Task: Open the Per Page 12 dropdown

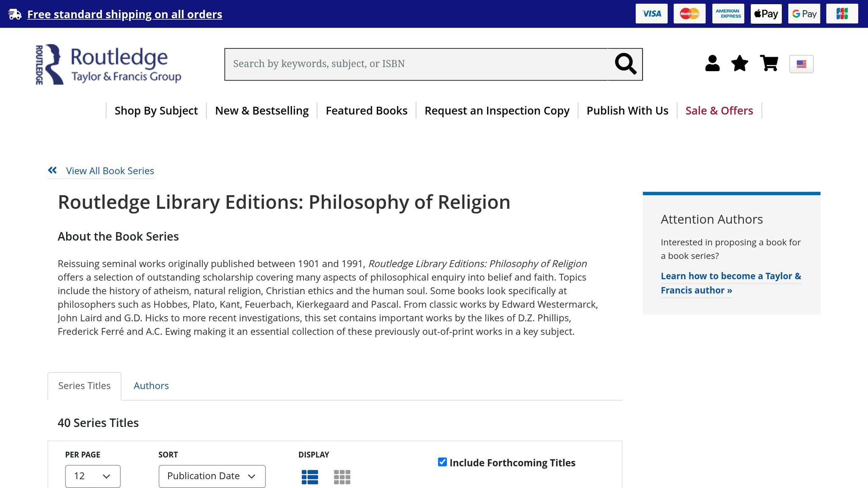Action: point(93,476)
